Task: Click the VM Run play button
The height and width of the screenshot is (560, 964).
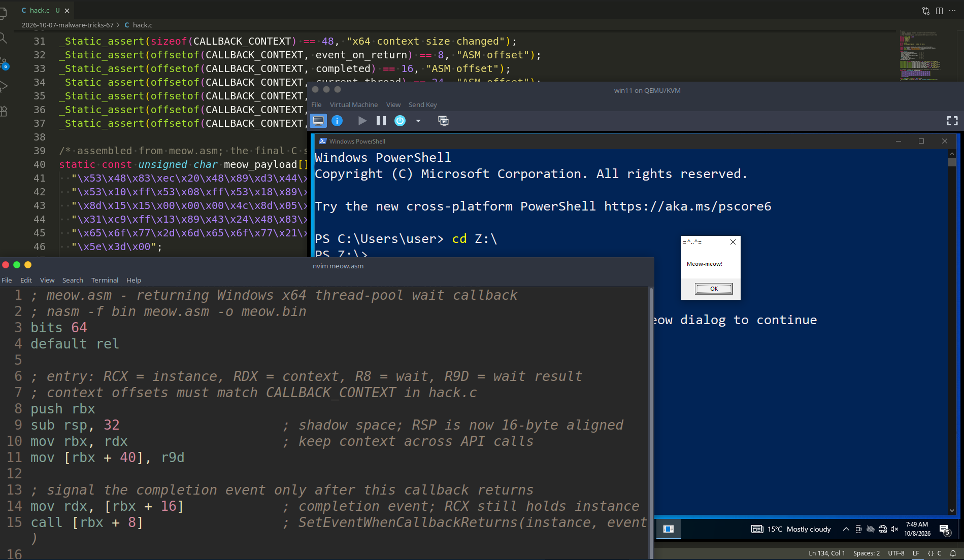Action: (x=362, y=121)
